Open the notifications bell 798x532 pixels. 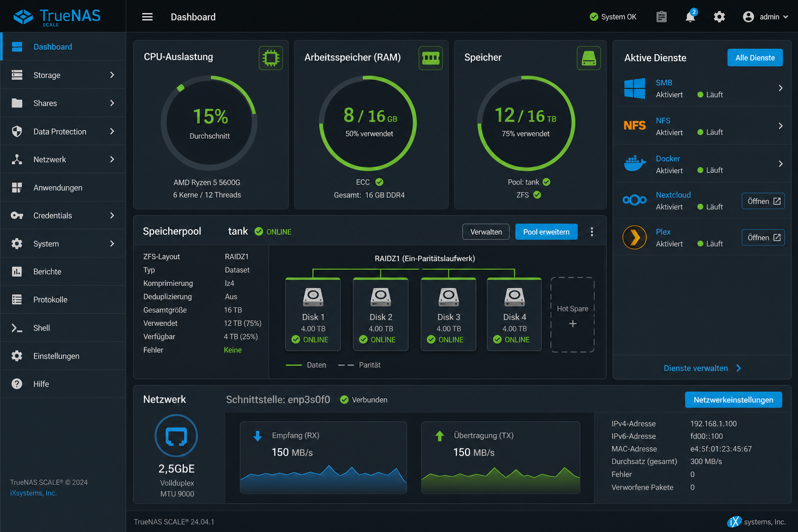(690, 17)
